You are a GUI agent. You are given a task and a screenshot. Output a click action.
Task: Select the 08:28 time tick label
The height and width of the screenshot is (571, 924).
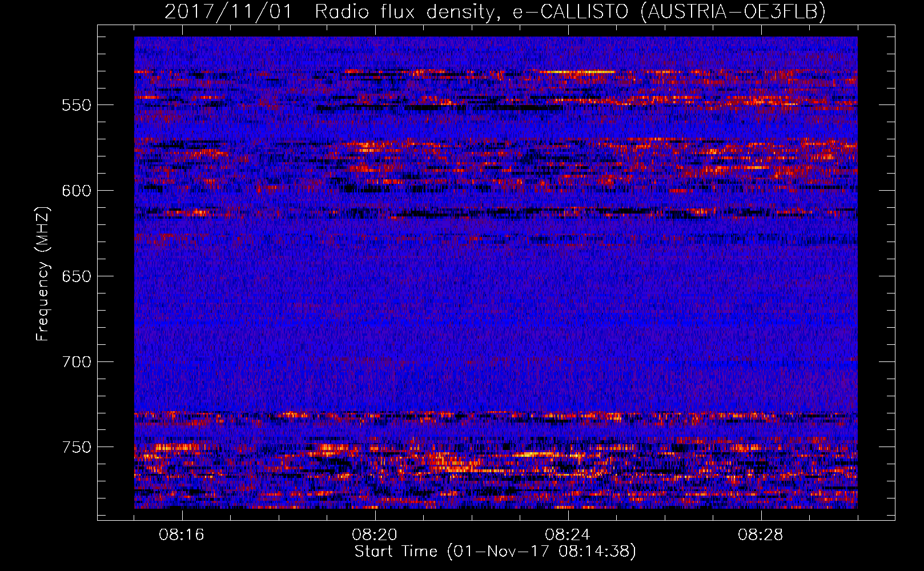click(761, 535)
